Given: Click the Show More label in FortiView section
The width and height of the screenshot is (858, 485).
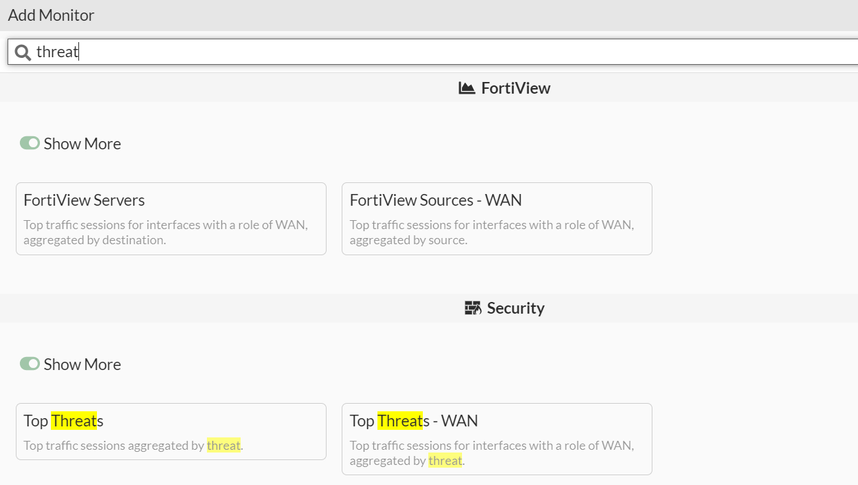Looking at the screenshot, I should [82, 144].
